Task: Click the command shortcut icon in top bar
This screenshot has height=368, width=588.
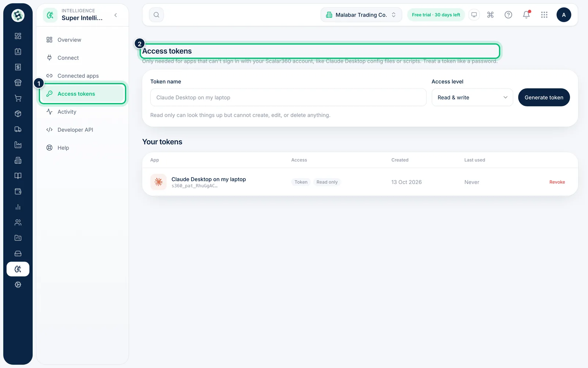Action: point(490,15)
